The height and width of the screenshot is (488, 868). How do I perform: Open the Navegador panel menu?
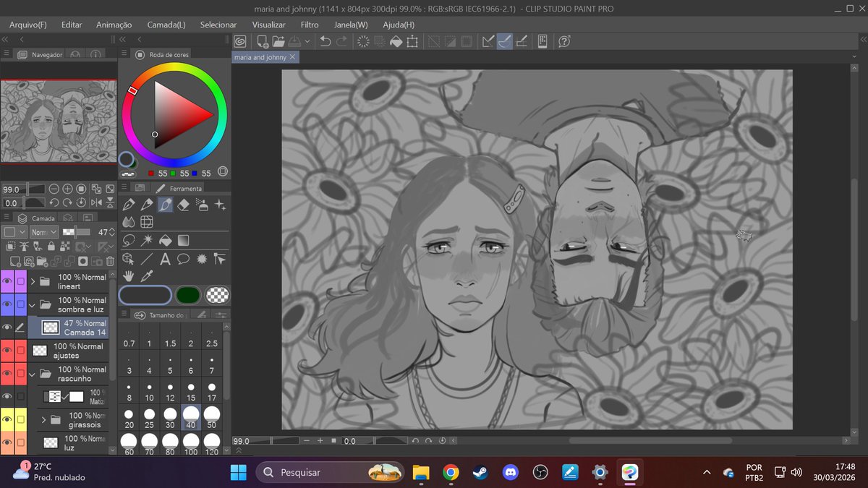[7, 54]
